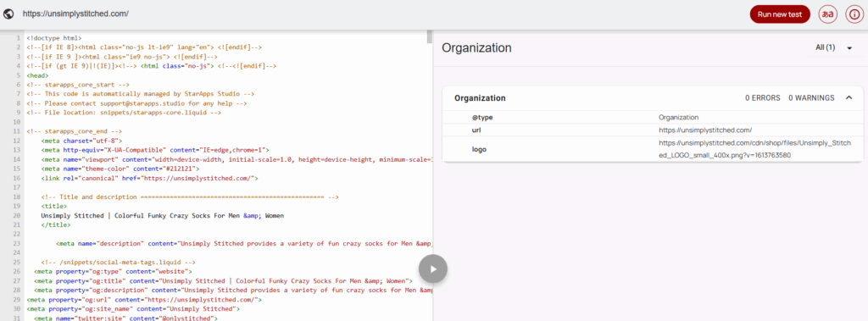The image size is (868, 321).
Task: Select the logo row label
Action: tap(479, 149)
